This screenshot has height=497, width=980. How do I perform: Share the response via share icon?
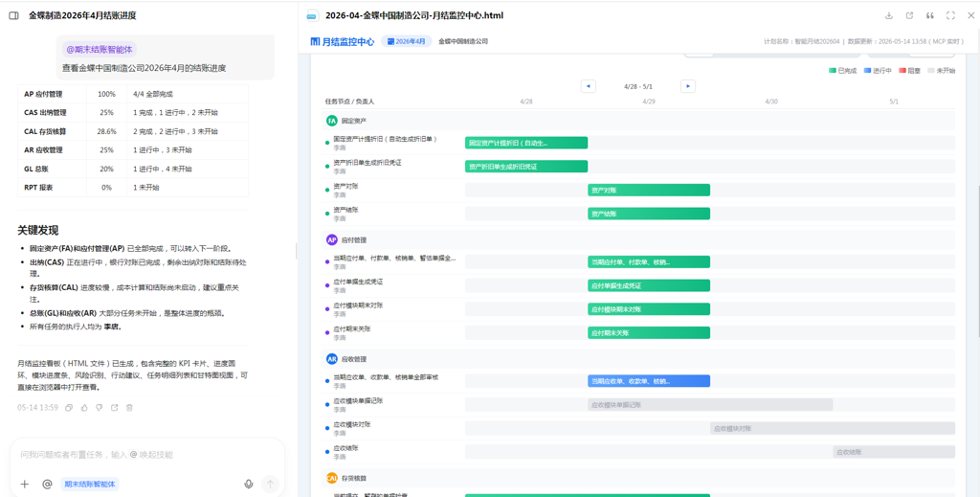[x=115, y=408]
